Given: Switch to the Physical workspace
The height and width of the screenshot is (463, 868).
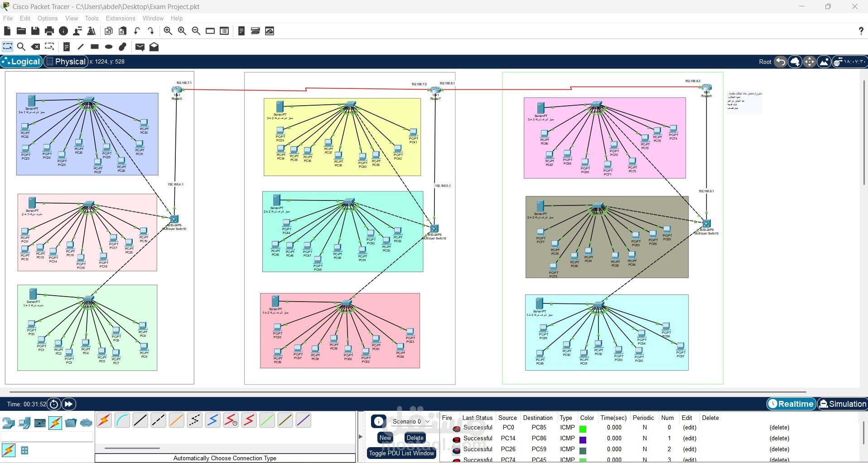Looking at the screenshot, I should click(x=66, y=62).
